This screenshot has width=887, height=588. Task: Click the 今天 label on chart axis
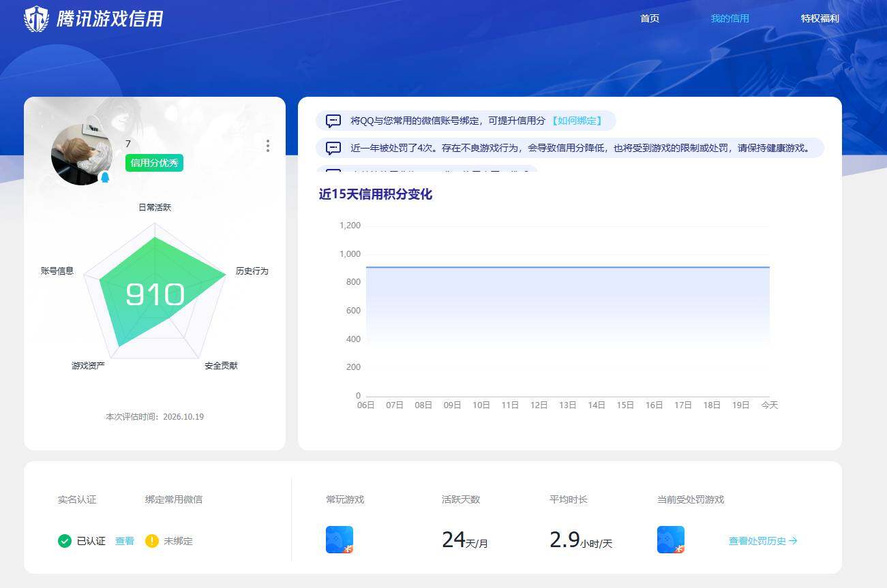pos(770,405)
